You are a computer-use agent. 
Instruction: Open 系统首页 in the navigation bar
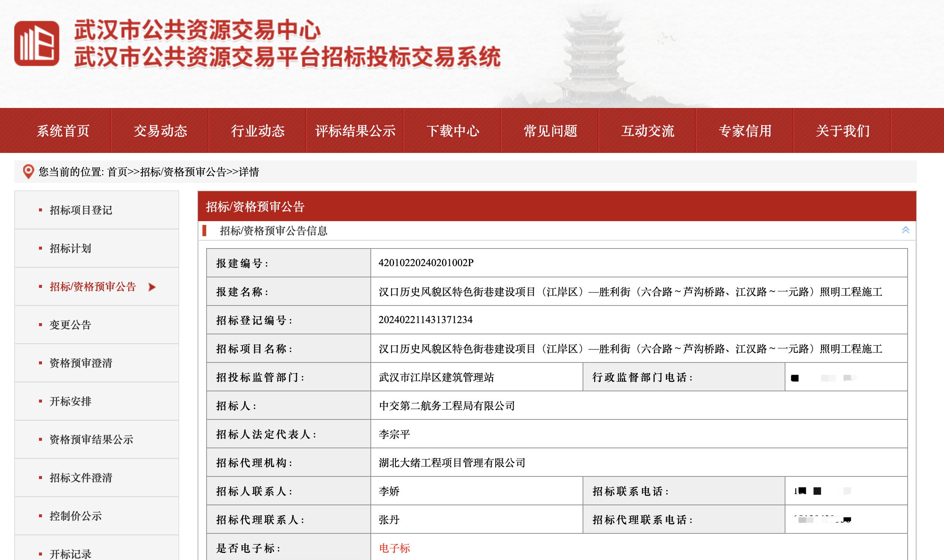63,131
